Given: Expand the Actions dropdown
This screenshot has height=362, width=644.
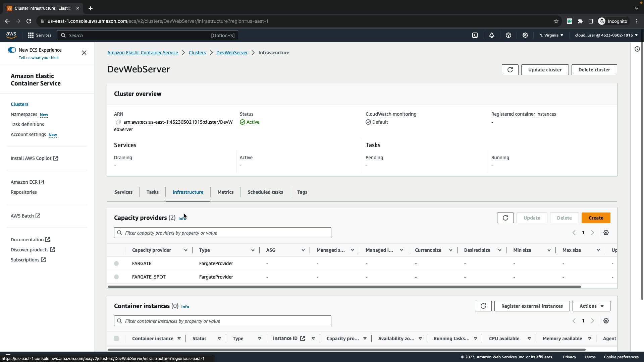Looking at the screenshot, I should 591,306.
